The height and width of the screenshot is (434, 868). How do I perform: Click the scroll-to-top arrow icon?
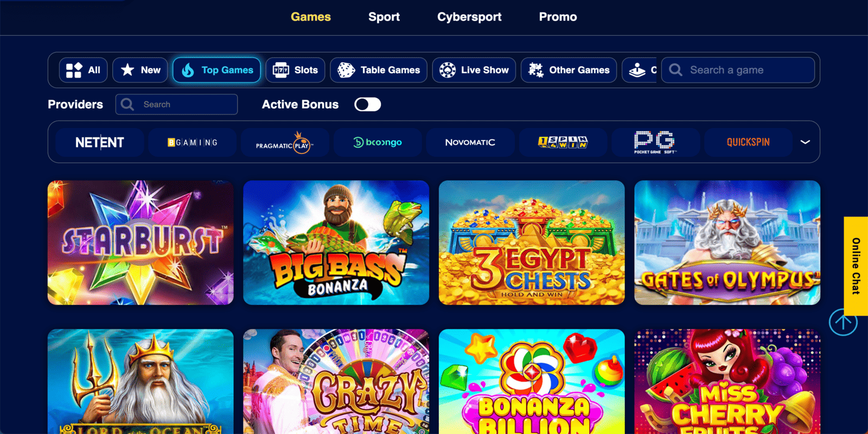(843, 322)
